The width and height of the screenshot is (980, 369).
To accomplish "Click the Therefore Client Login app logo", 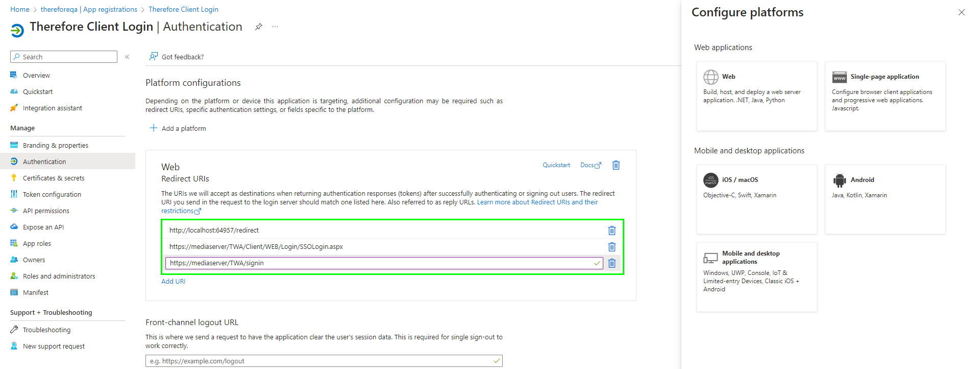I will 17,31.
